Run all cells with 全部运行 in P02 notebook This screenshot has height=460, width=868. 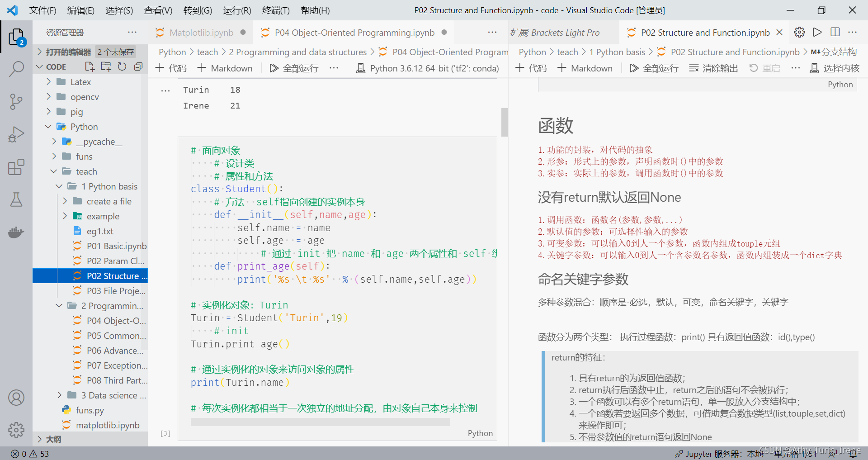pyautogui.click(x=654, y=68)
